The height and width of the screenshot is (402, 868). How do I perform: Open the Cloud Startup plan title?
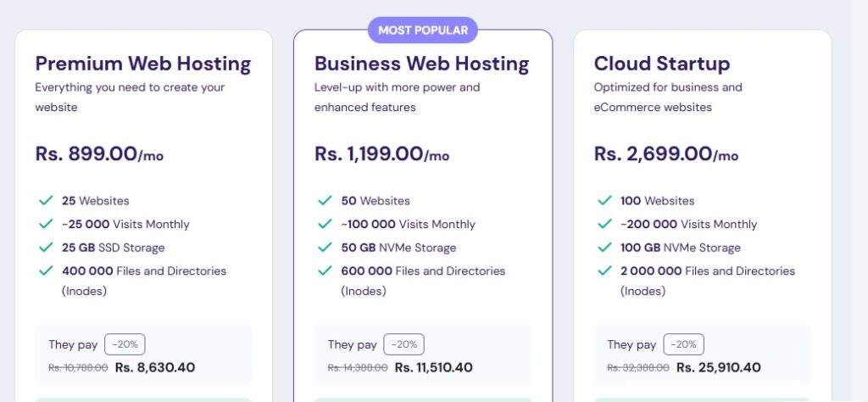pos(662,64)
